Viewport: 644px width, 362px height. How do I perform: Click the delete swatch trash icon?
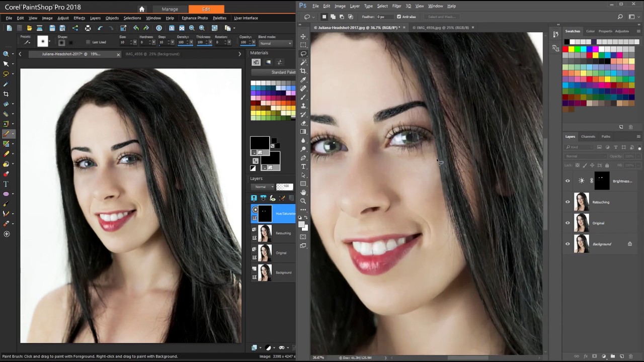point(631,127)
